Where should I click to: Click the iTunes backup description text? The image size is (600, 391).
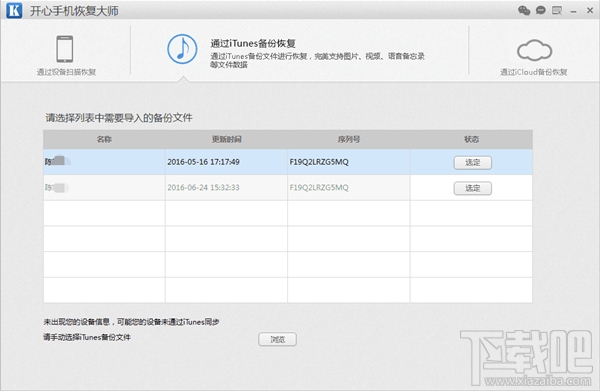(317, 60)
